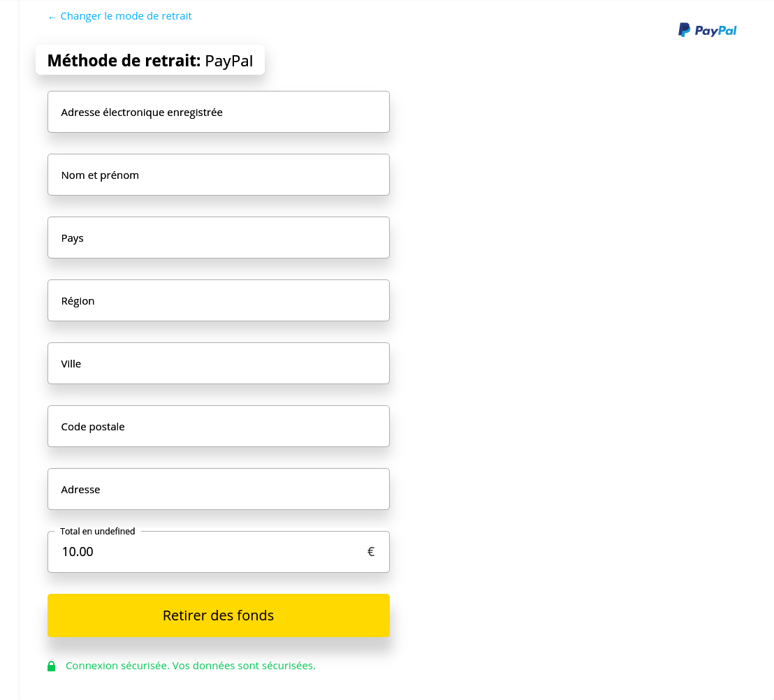This screenshot has height=700, width=774.
Task: Click the Adresse électronique enregistrée placeholder text
Action: [x=142, y=112]
